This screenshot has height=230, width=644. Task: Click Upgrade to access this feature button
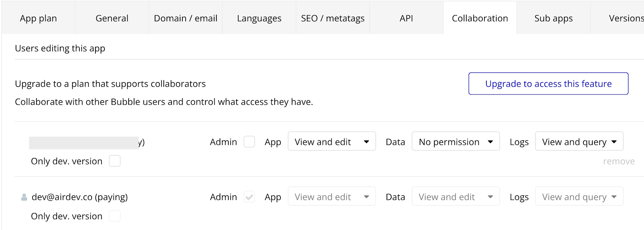(548, 84)
